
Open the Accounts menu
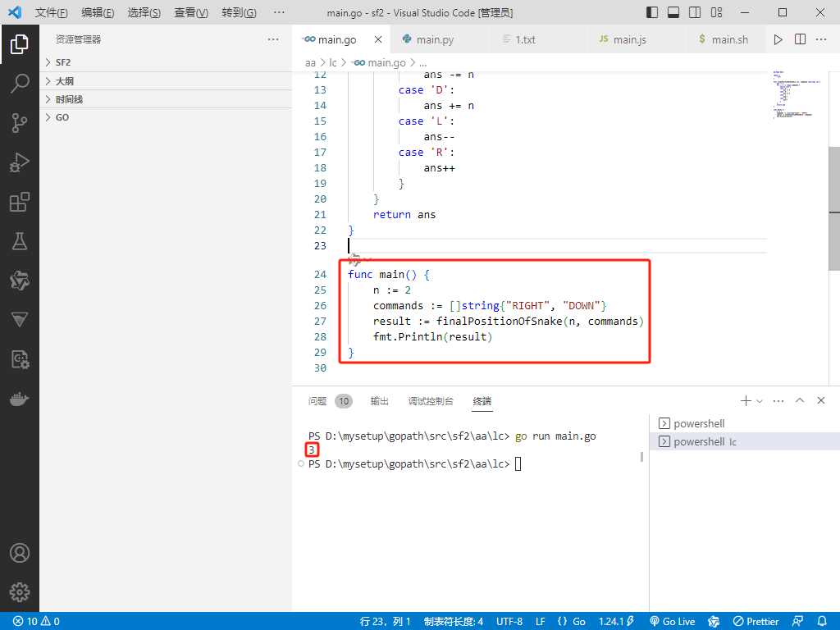pyautogui.click(x=20, y=553)
